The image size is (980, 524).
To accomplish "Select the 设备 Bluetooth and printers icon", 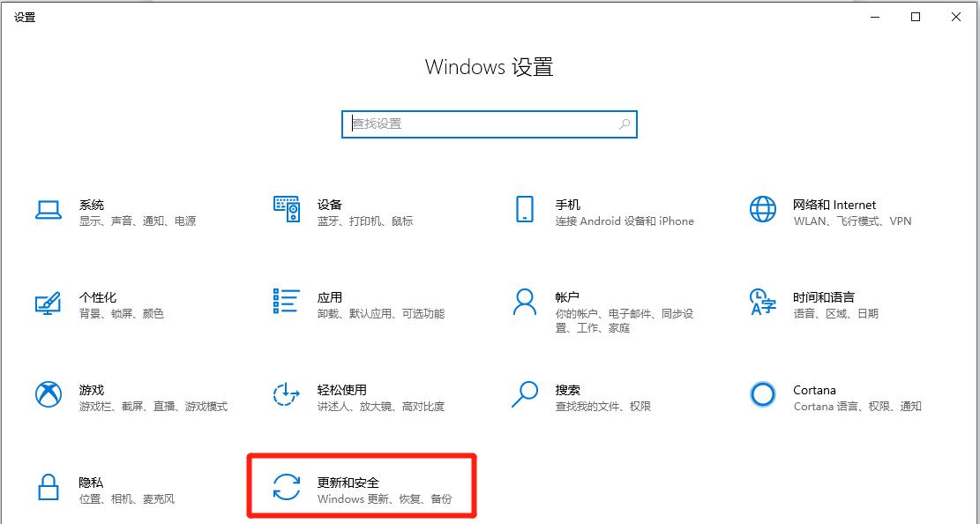I will click(286, 209).
